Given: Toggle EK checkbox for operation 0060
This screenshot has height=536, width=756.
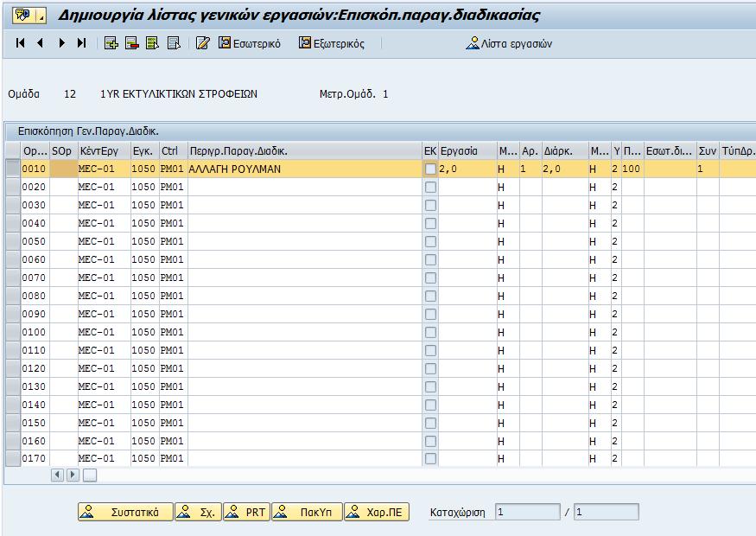Looking at the screenshot, I should click(x=430, y=259).
